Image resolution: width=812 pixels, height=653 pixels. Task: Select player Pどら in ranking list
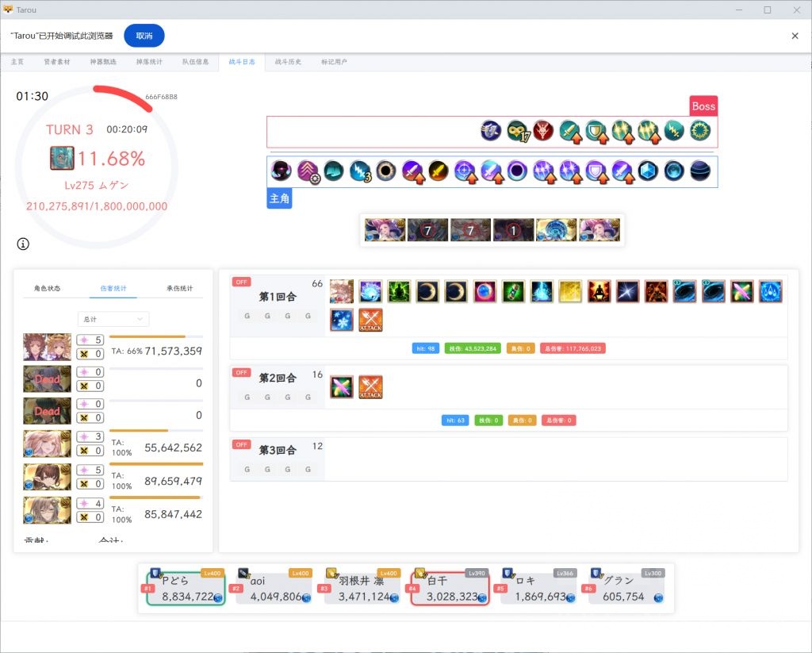point(183,588)
